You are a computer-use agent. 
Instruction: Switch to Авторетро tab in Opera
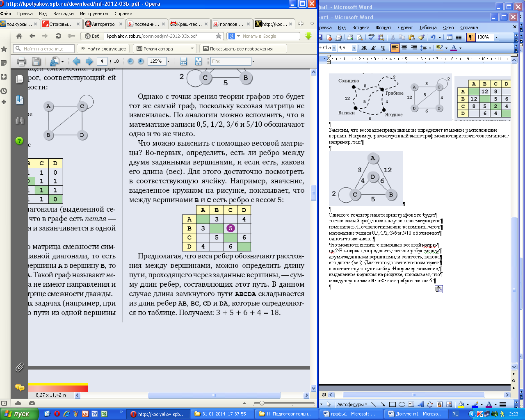[103, 24]
